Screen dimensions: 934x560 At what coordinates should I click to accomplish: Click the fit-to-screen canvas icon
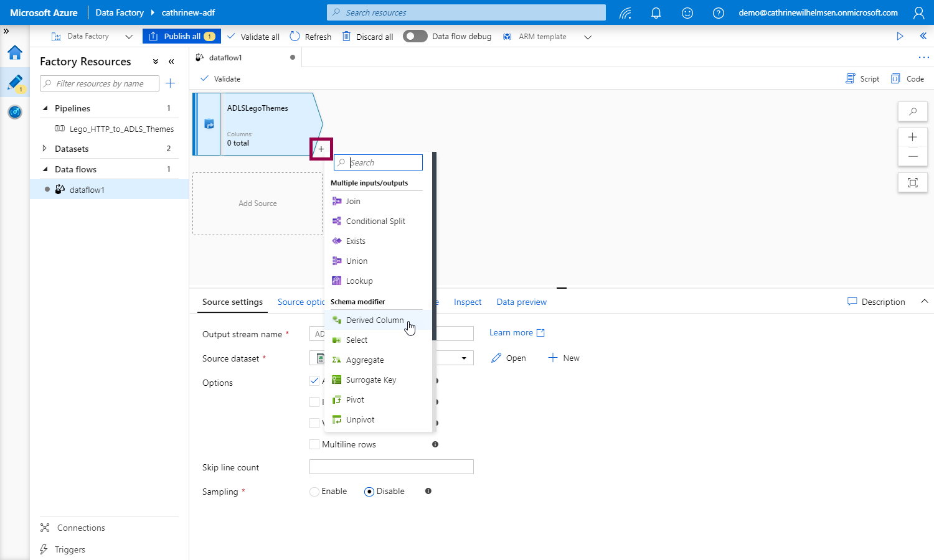[x=912, y=182]
